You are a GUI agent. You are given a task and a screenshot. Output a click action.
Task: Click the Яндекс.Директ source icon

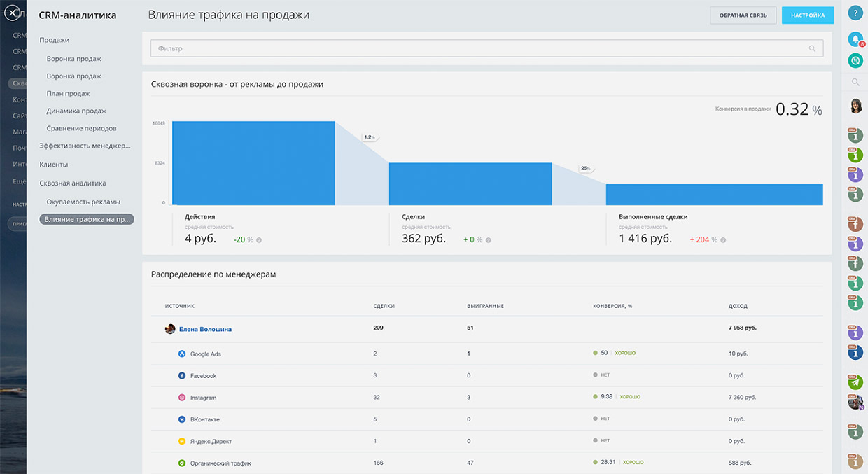(181, 442)
